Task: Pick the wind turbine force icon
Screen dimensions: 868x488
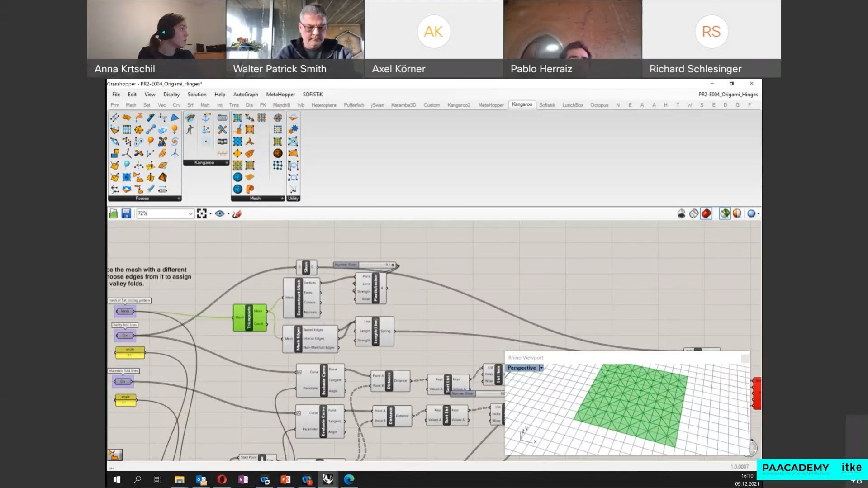Action: (x=175, y=154)
